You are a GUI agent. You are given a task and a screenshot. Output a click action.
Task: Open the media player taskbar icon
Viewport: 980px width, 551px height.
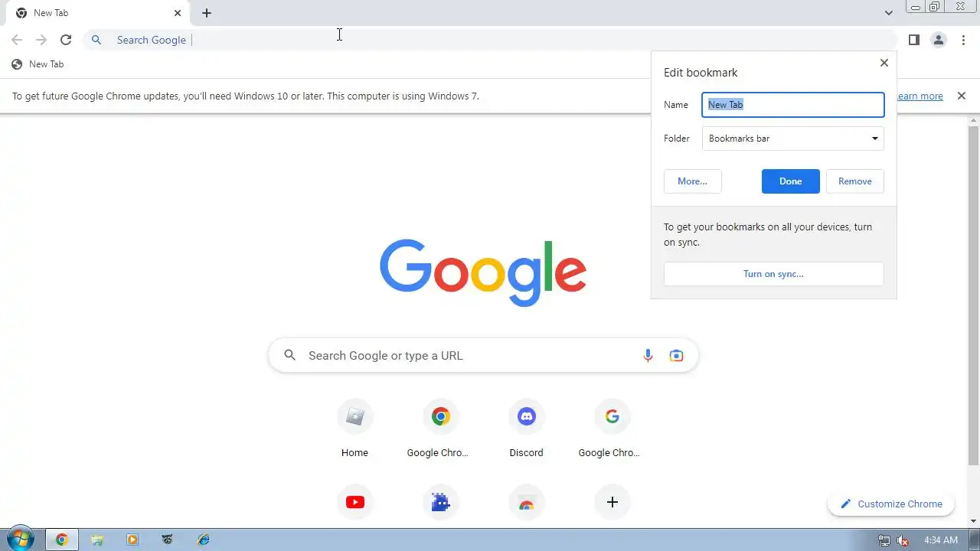point(132,540)
